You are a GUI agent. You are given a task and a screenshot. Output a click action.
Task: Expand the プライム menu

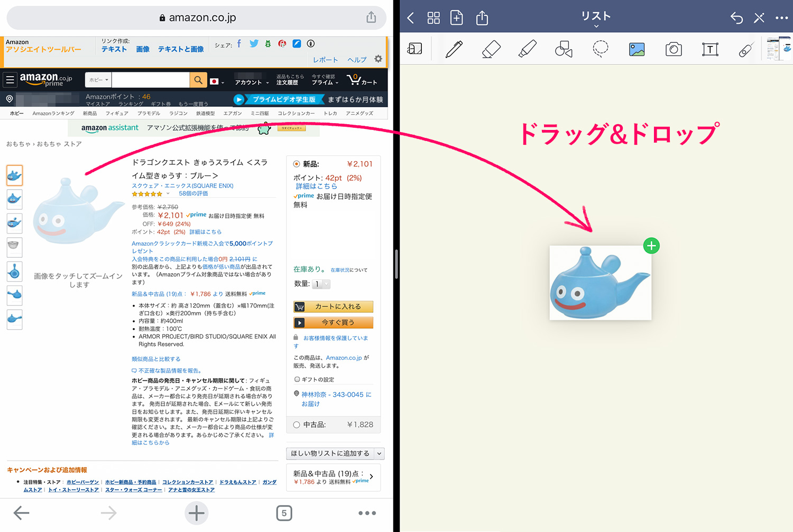click(326, 82)
